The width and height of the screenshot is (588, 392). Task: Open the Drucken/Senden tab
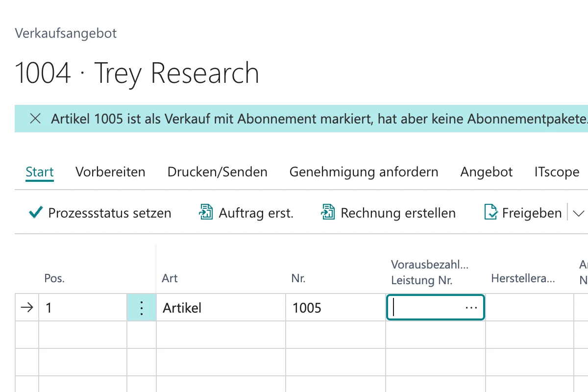tap(218, 172)
